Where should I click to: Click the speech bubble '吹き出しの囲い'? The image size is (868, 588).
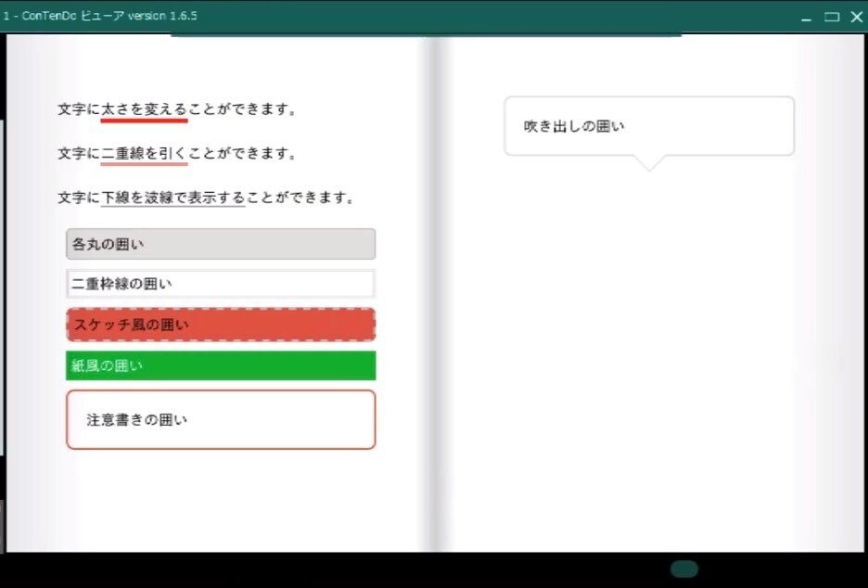(x=649, y=127)
